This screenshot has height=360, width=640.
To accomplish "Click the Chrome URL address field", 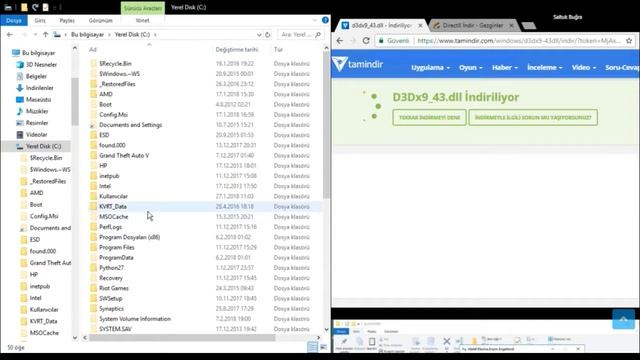I will 519,41.
